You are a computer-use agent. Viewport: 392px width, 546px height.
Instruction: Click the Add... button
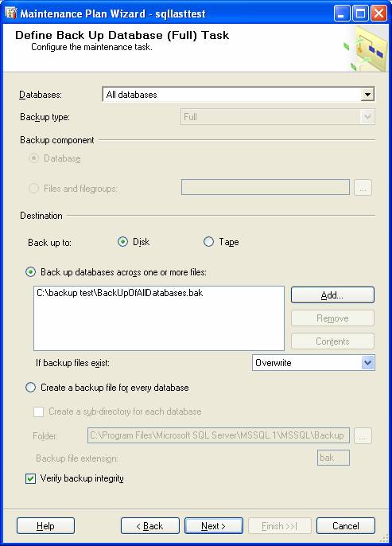[x=332, y=295]
